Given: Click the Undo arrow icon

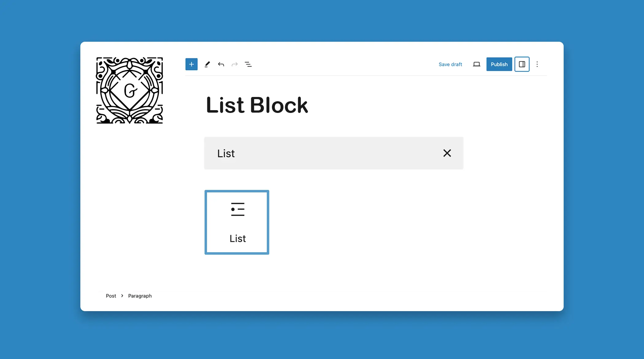Looking at the screenshot, I should 221,64.
